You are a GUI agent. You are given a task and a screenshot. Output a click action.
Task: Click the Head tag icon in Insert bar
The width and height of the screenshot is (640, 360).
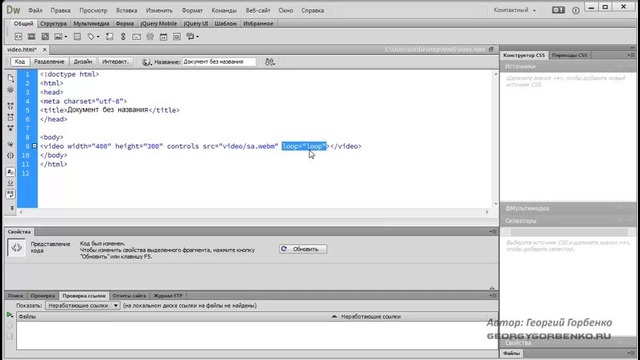tap(91, 37)
